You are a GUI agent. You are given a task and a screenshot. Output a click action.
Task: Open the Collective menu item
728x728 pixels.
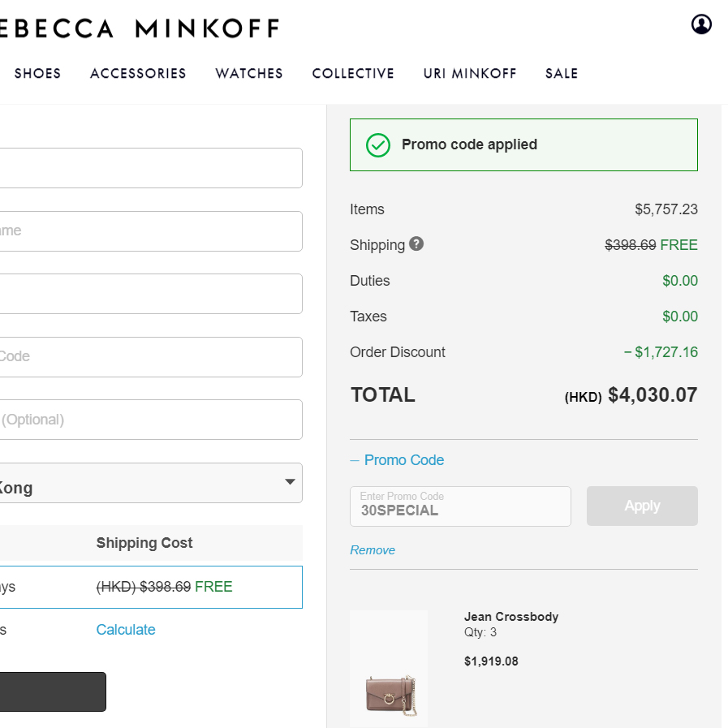point(353,74)
